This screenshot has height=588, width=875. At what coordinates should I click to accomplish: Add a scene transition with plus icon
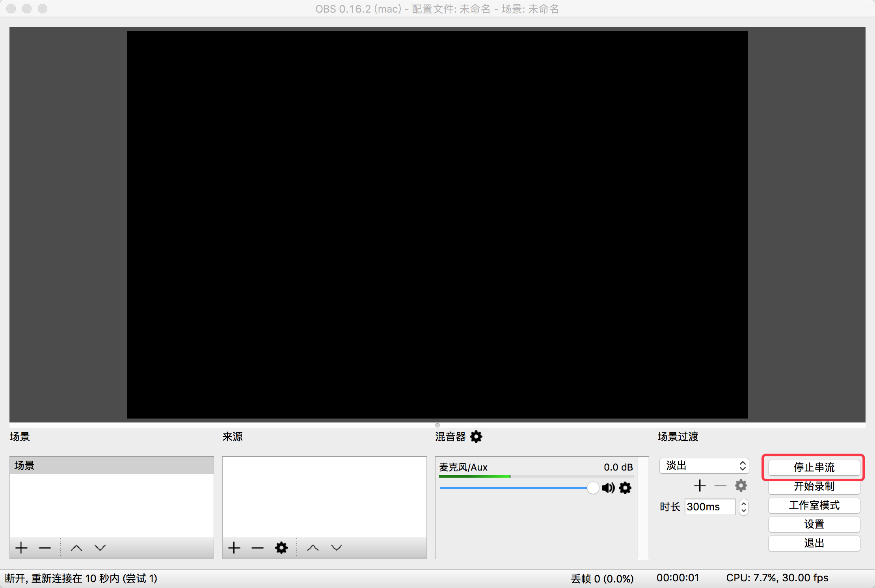[700, 486]
